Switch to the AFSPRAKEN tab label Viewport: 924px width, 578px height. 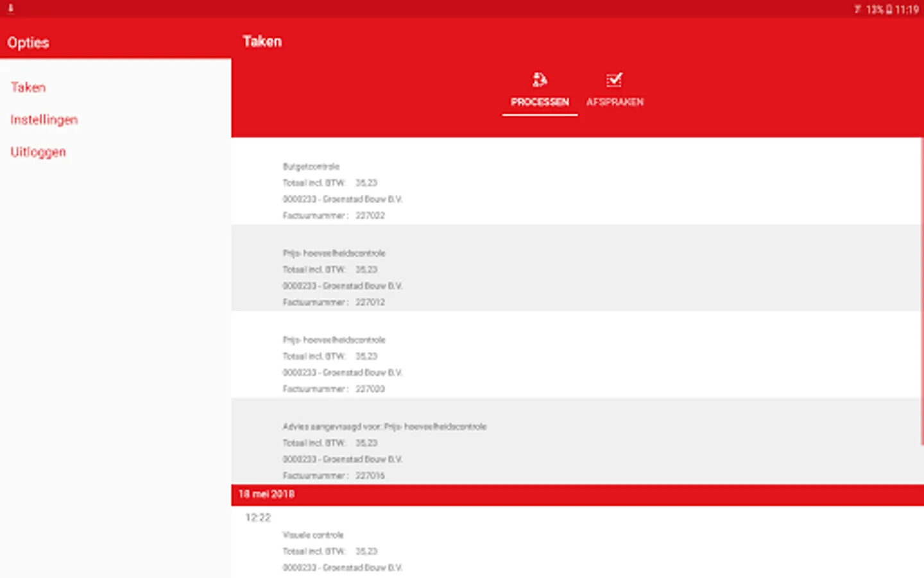pos(615,102)
